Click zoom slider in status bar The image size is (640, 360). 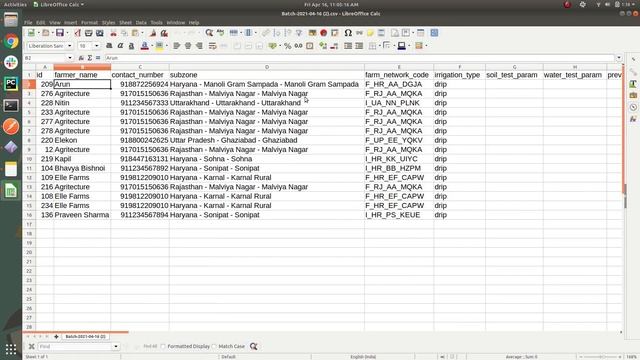(600, 357)
